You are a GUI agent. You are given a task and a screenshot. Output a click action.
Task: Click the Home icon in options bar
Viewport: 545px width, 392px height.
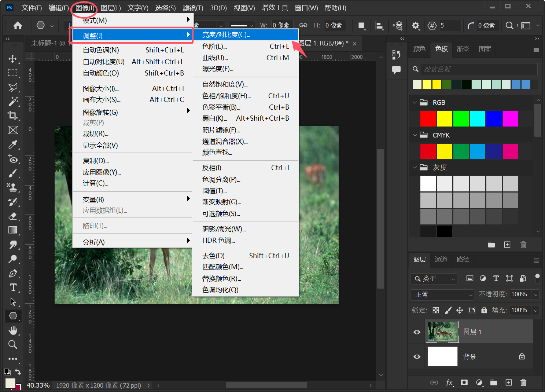18,25
